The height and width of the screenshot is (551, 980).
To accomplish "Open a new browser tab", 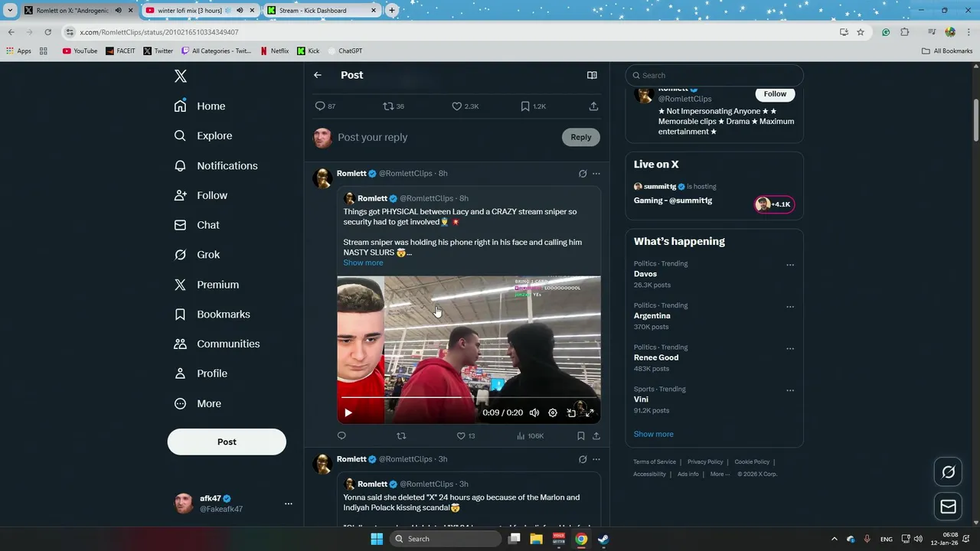I will [x=392, y=11].
